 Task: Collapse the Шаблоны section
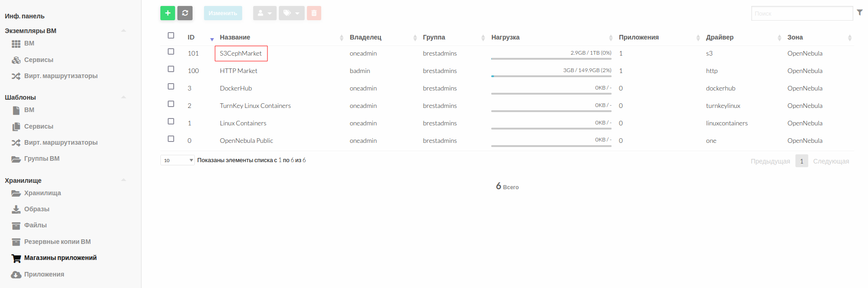click(x=124, y=97)
